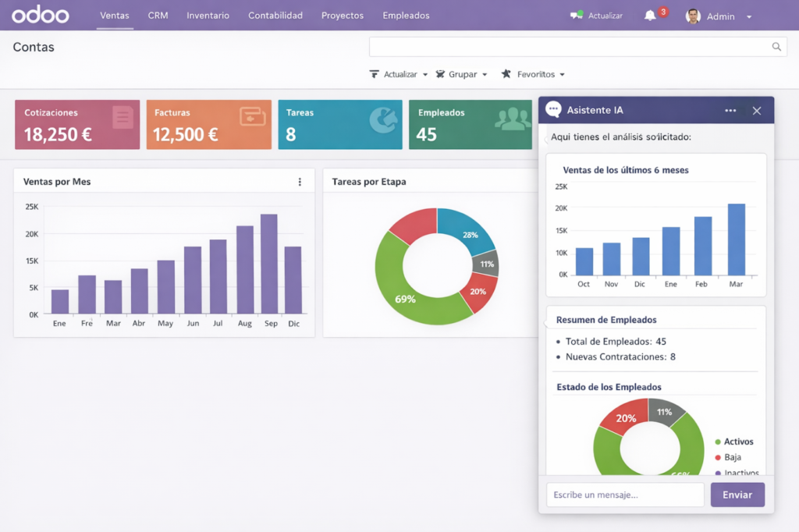Click the Escribe un mensaje input field
Viewport: 799px width, 532px height.
624,495
